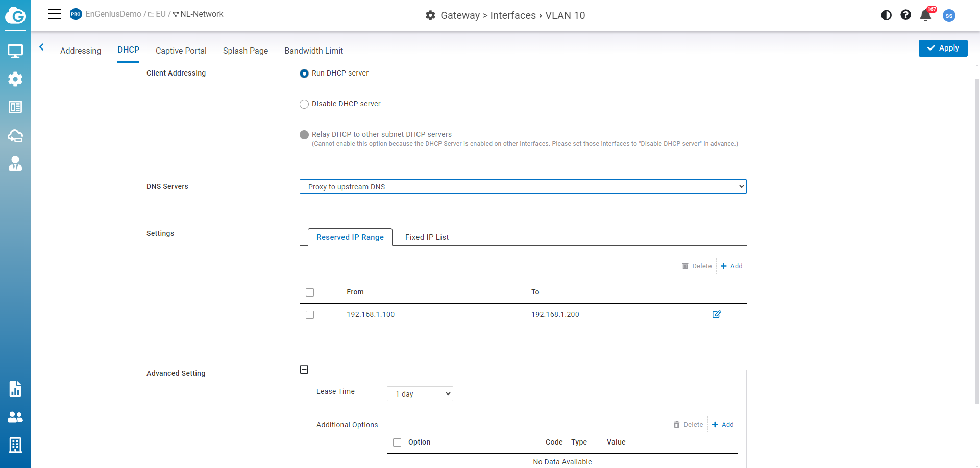Toggle dark mode contrast icon
The height and width of the screenshot is (468, 980).
[x=886, y=15]
